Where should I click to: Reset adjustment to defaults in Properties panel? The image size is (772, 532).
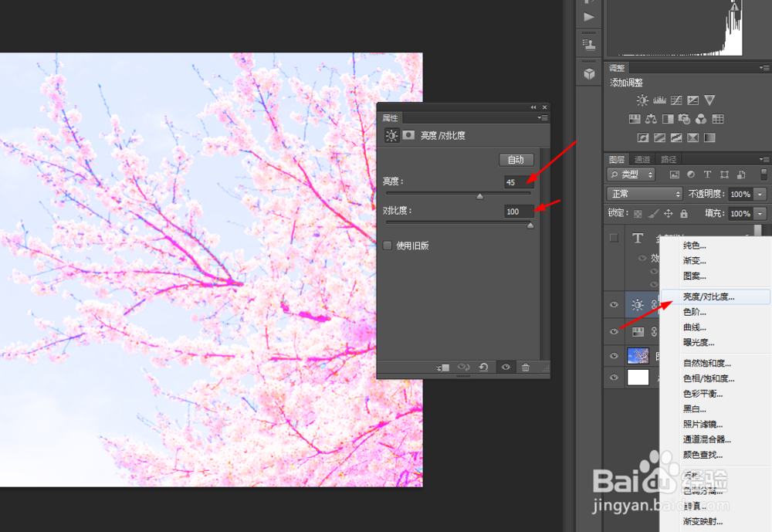click(x=483, y=368)
